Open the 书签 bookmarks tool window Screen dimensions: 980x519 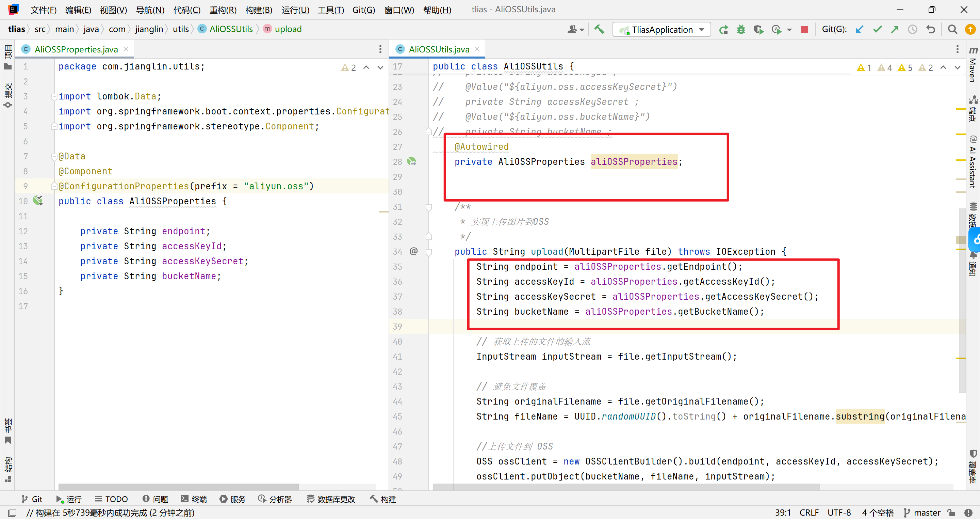pyautogui.click(x=7, y=431)
